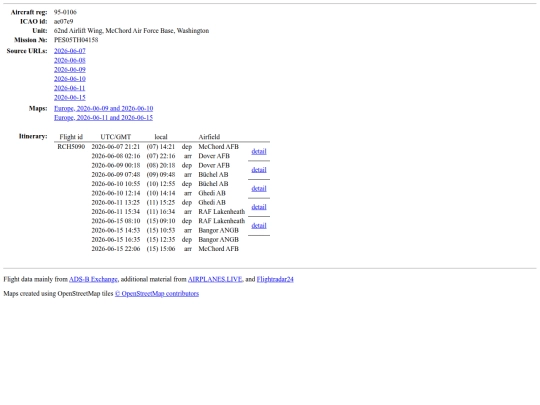Click mission number PES05TH04158
This screenshot has width=540, height=405.
[x=76, y=40]
